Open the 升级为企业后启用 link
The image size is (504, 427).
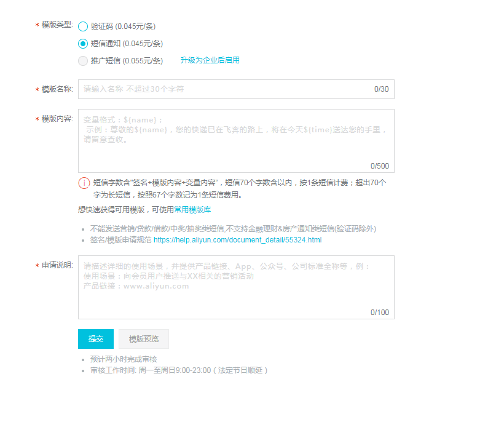pyautogui.click(x=210, y=60)
